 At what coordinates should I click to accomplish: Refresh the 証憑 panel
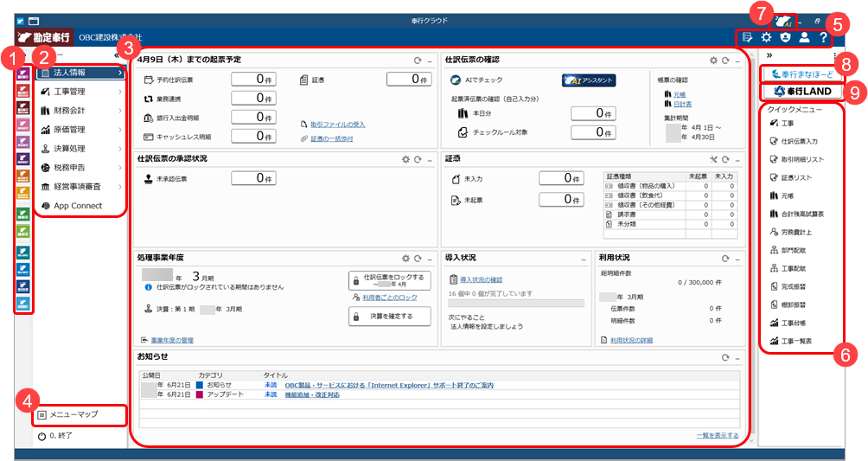point(725,159)
